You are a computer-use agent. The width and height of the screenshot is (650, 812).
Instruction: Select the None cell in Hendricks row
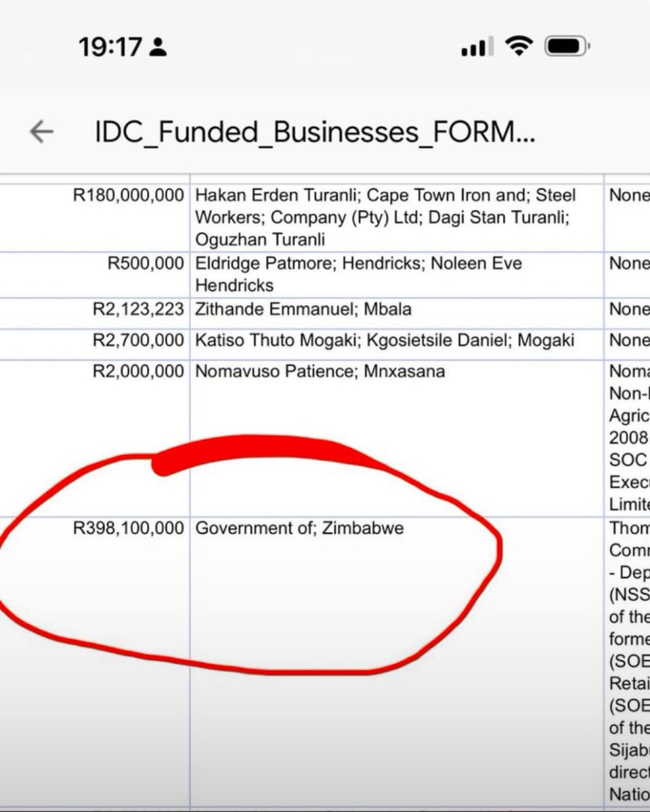pyautogui.click(x=627, y=274)
